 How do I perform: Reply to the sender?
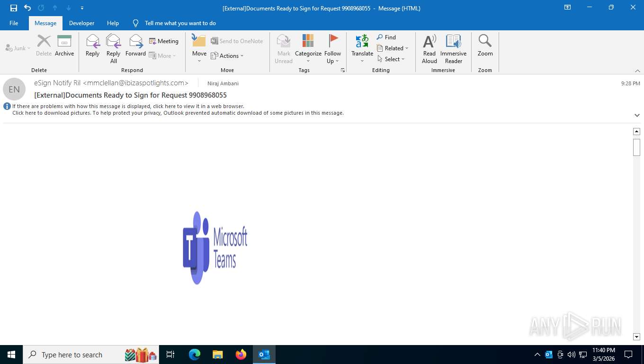[93, 45]
